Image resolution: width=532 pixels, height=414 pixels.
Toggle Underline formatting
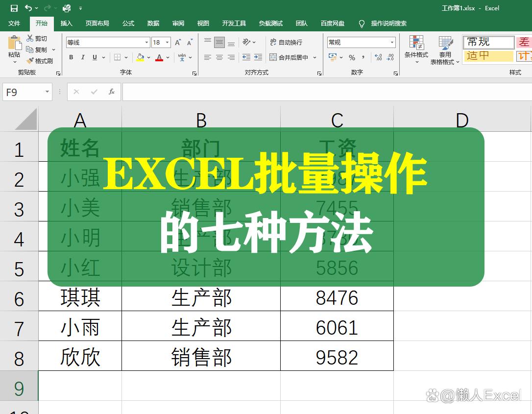[x=95, y=57]
